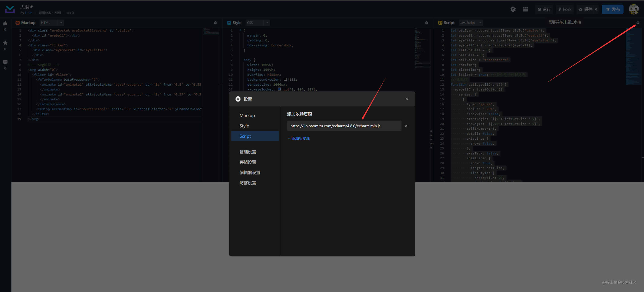Open user avatar menu
This screenshot has height=292, width=644.
tap(634, 9)
